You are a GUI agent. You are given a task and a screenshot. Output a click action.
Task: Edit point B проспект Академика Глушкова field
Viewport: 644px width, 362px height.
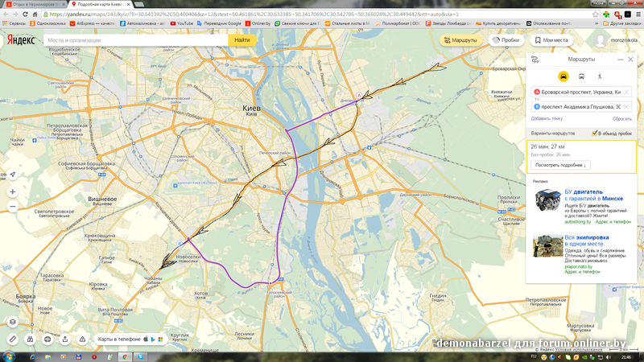click(580, 107)
